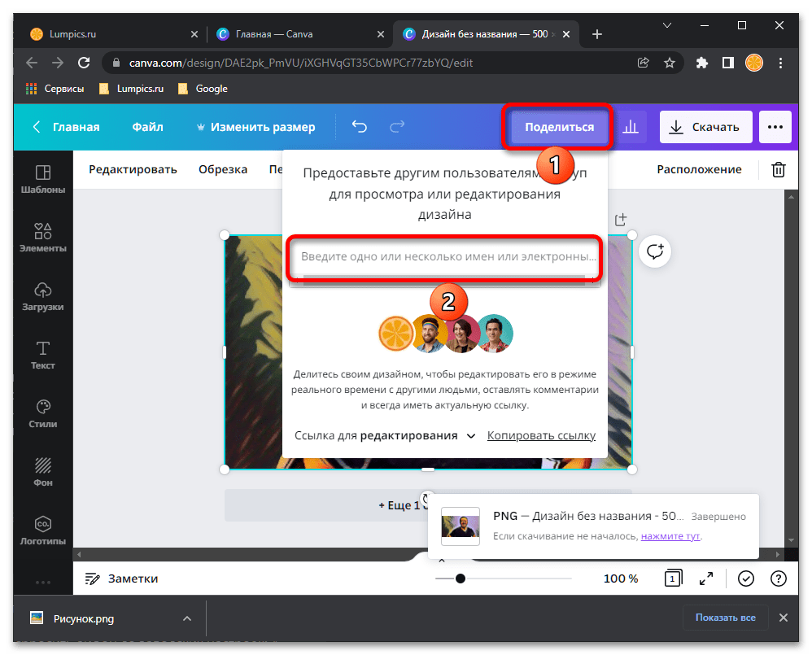Open the Расположение position menu
Viewport: 812px width, 655px height.
click(699, 169)
